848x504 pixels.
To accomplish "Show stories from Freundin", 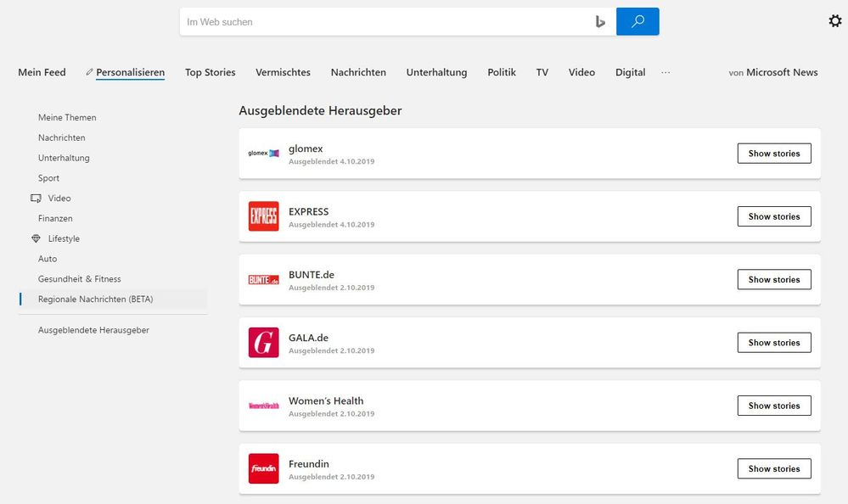I will click(x=774, y=469).
